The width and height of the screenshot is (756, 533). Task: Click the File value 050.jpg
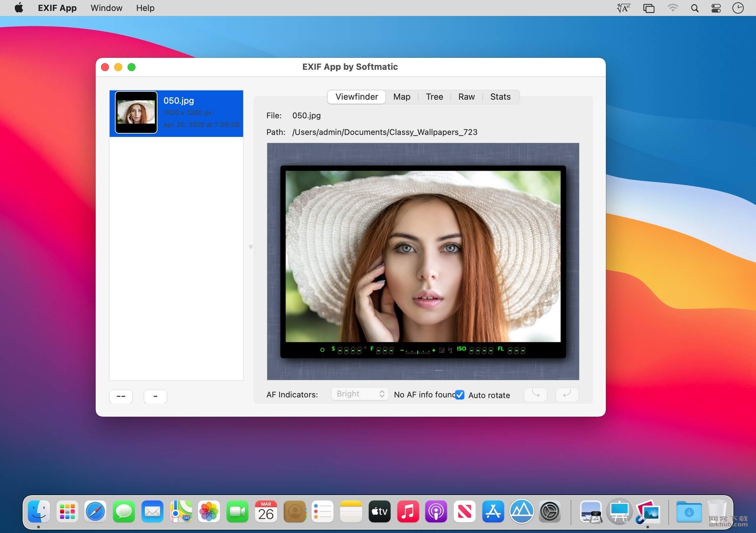(306, 116)
